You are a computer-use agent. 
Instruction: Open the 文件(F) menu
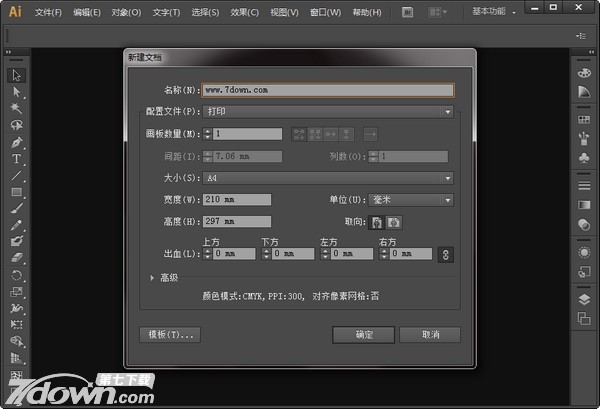pyautogui.click(x=48, y=12)
